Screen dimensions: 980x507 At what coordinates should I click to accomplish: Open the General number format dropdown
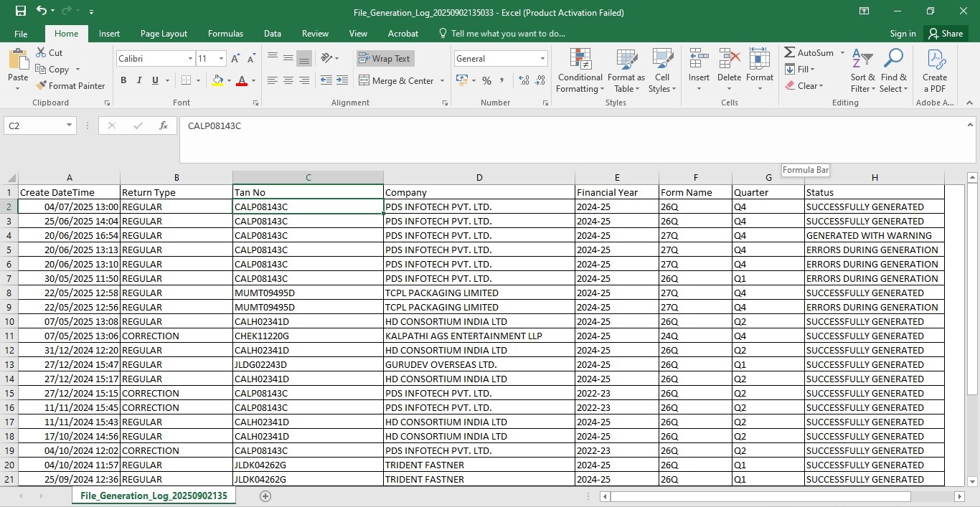point(542,59)
